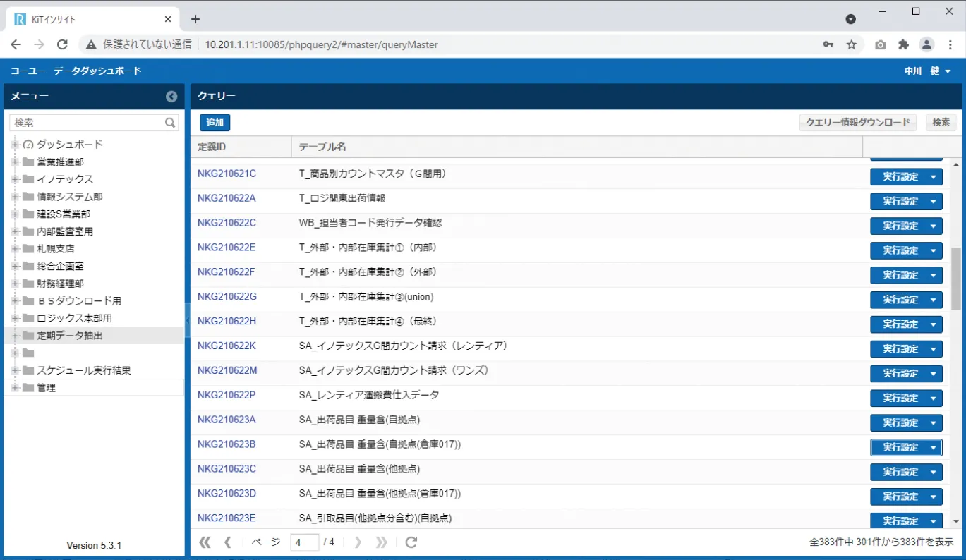Click the クエリー情報ダウンロード button

tap(857, 122)
